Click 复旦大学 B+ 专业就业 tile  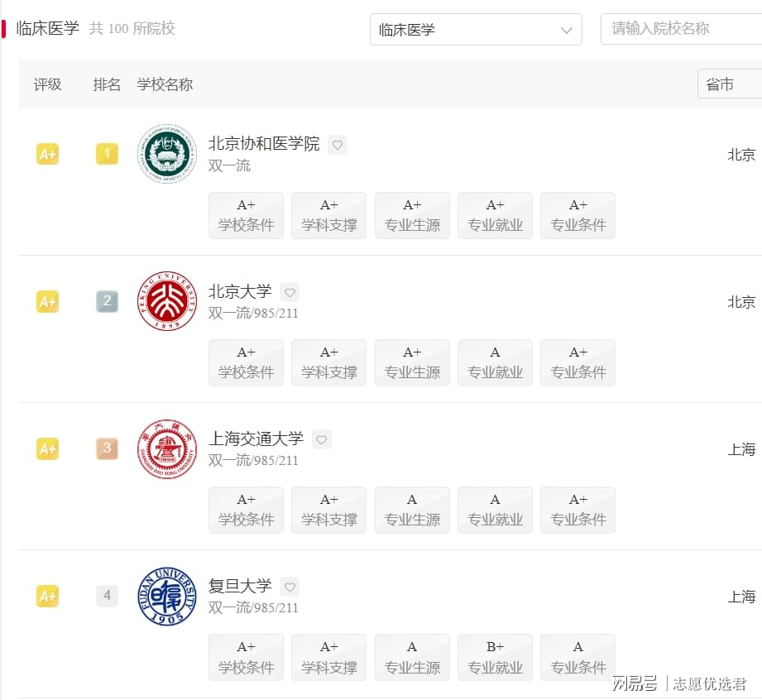click(x=496, y=657)
